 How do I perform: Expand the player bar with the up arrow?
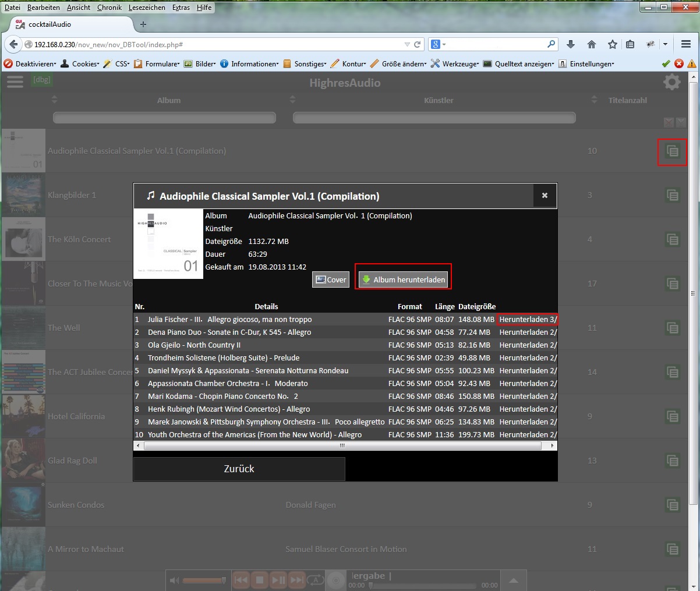click(514, 581)
